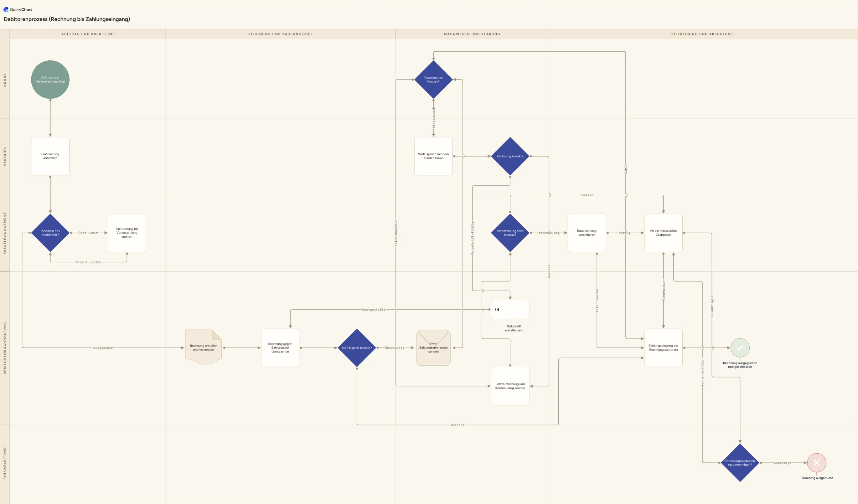The image size is (858, 504).
Task: Select 'Letzte Mahnung und Kontoauszug senden' box
Action: (510, 386)
